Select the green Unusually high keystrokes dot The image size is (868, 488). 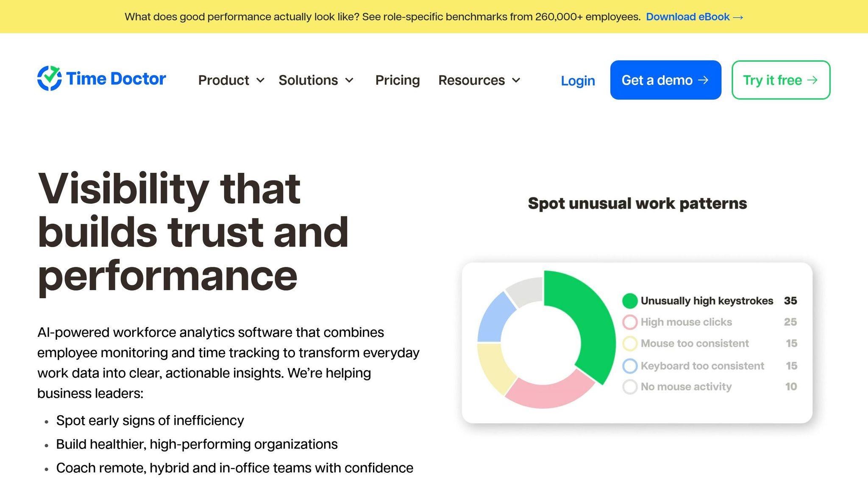coord(630,301)
